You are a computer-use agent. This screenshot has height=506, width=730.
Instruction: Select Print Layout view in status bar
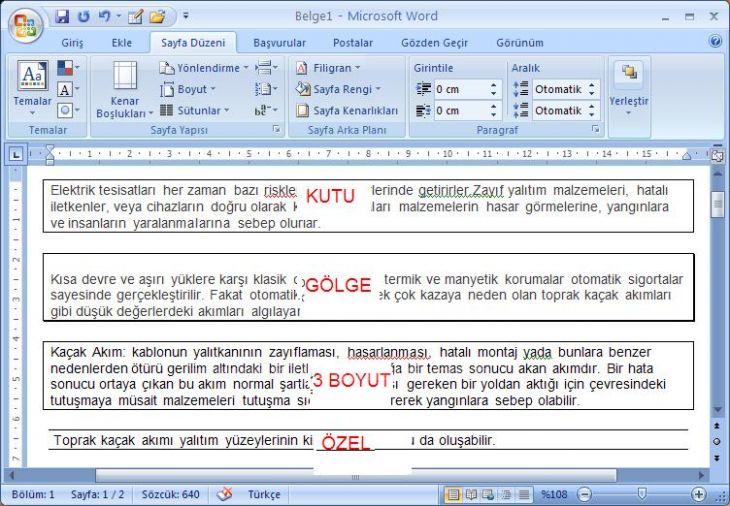pos(453,494)
